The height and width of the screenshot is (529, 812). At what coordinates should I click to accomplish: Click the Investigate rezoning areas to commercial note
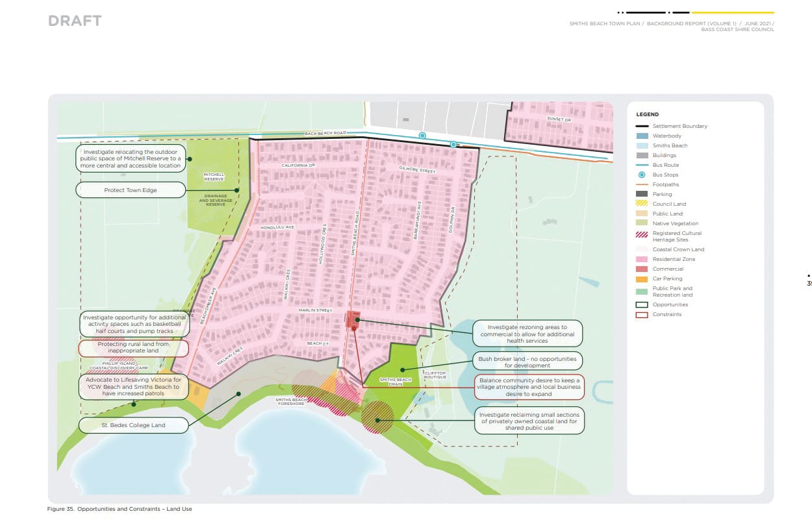[x=527, y=334]
